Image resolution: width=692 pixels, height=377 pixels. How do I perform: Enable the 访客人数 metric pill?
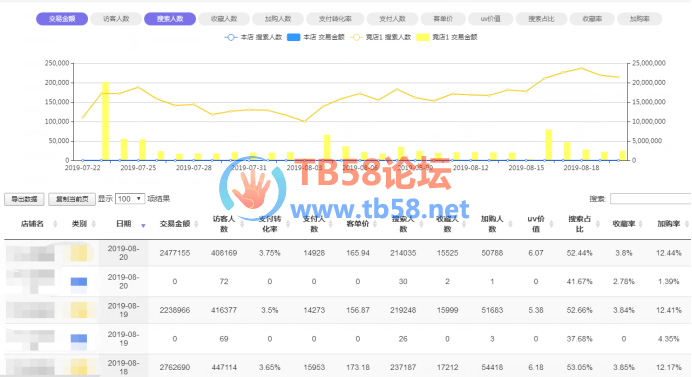point(116,19)
